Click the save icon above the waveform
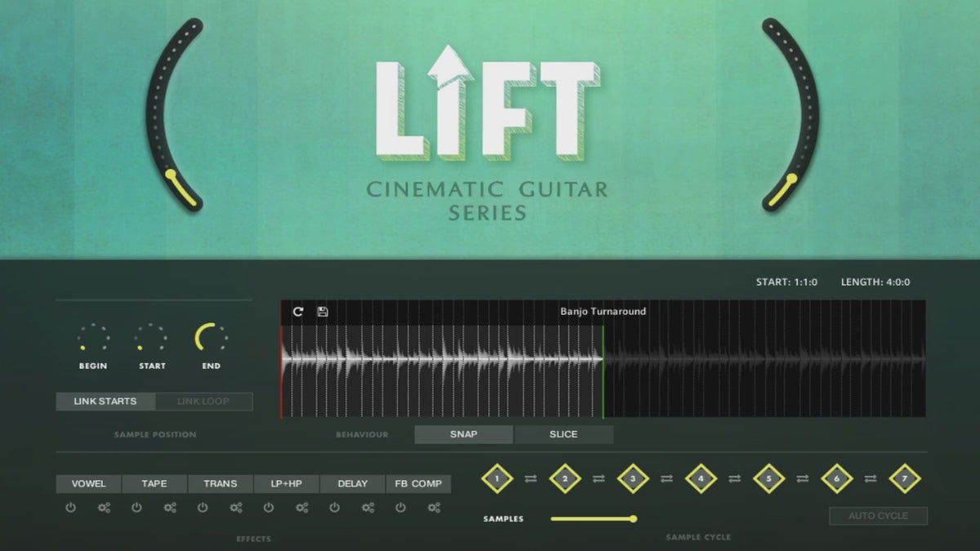The width and height of the screenshot is (980, 551). point(323,312)
